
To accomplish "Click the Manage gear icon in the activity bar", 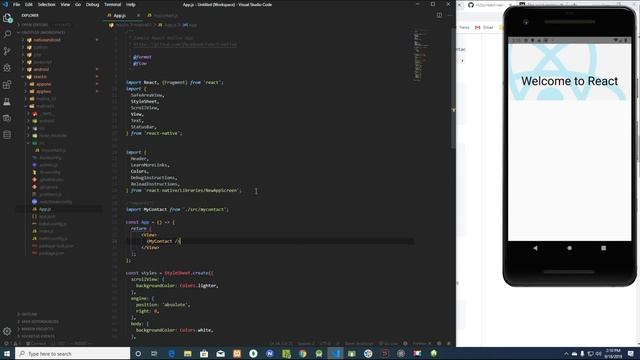I will (x=7, y=331).
